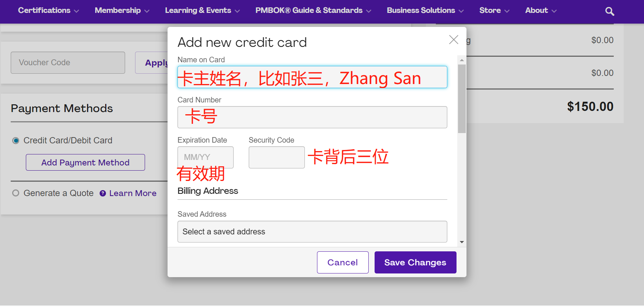644x307 pixels.
Task: Select Credit Card/Debit Card radio option
Action: [x=16, y=141]
